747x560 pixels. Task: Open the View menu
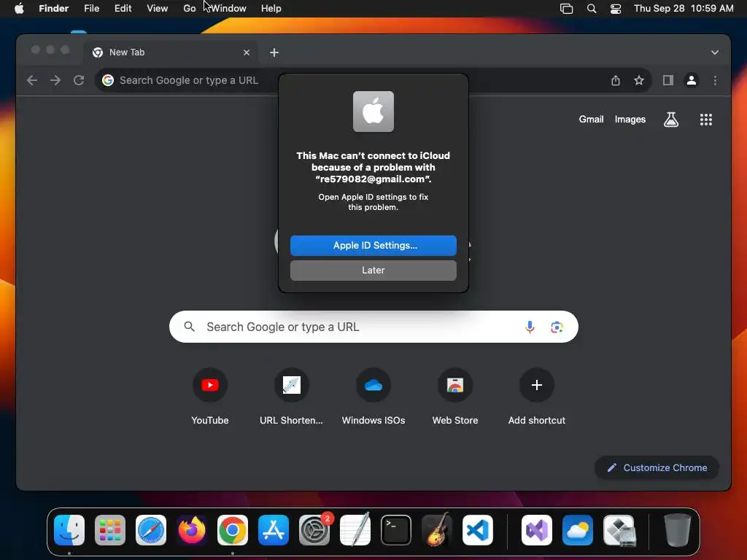coord(158,8)
